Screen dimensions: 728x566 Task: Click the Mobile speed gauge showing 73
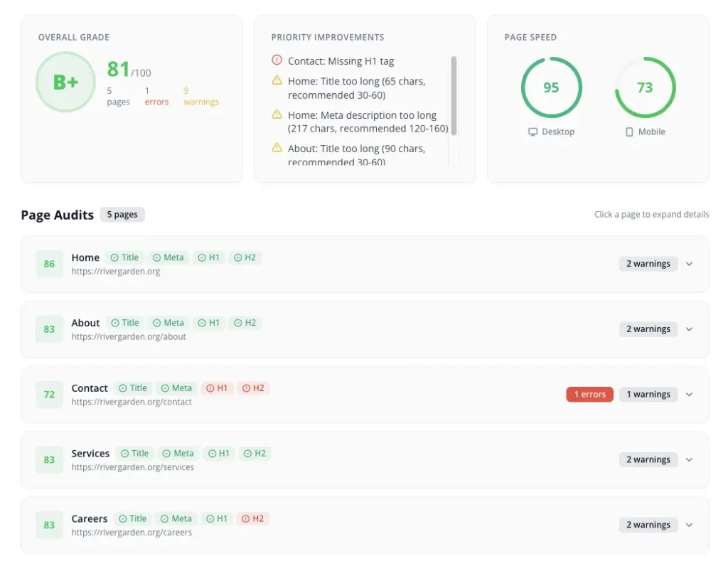pyautogui.click(x=645, y=87)
